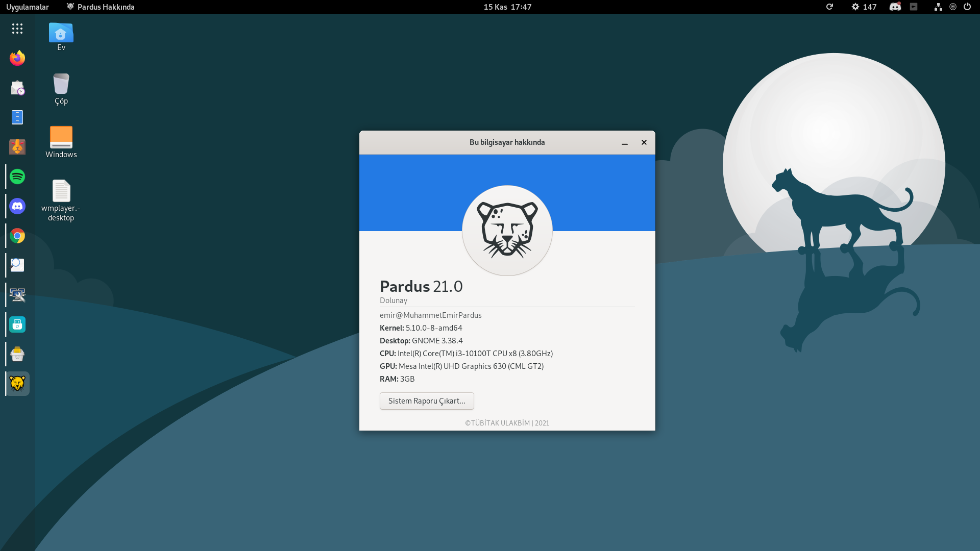Launch Google Chrome from the dock
This screenshot has height=551, width=980.
pos(17,236)
